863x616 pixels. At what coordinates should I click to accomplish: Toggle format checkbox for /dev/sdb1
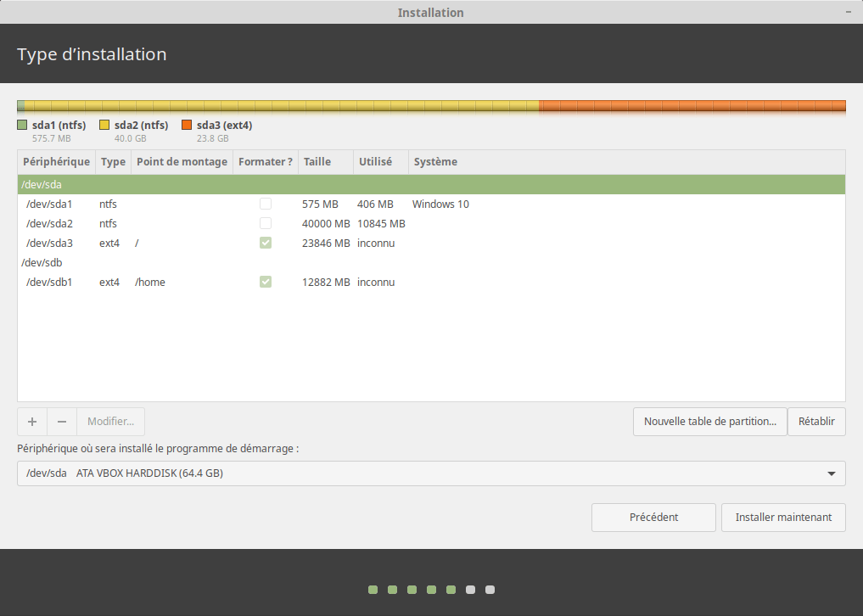tap(266, 283)
